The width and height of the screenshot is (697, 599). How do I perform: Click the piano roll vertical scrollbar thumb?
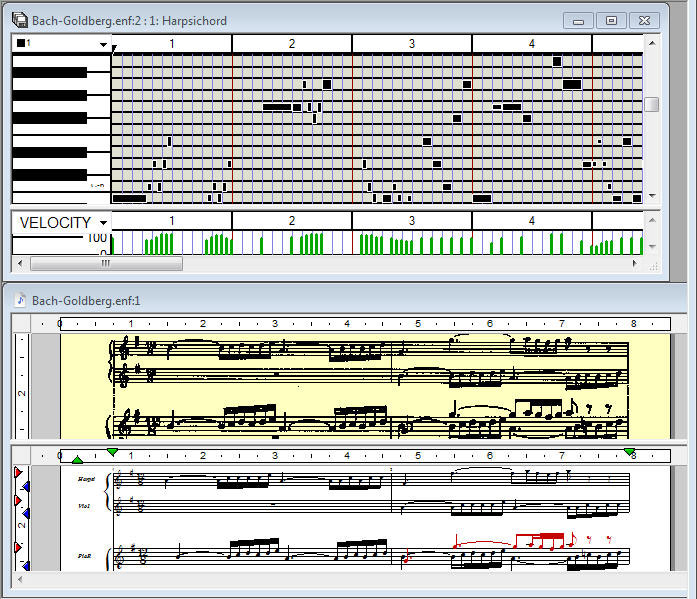click(652, 104)
